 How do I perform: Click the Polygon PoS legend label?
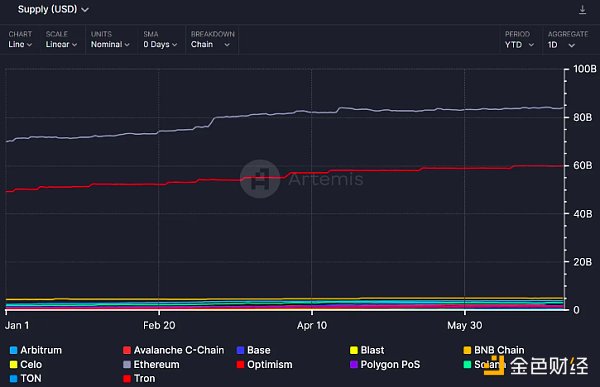[x=390, y=364]
